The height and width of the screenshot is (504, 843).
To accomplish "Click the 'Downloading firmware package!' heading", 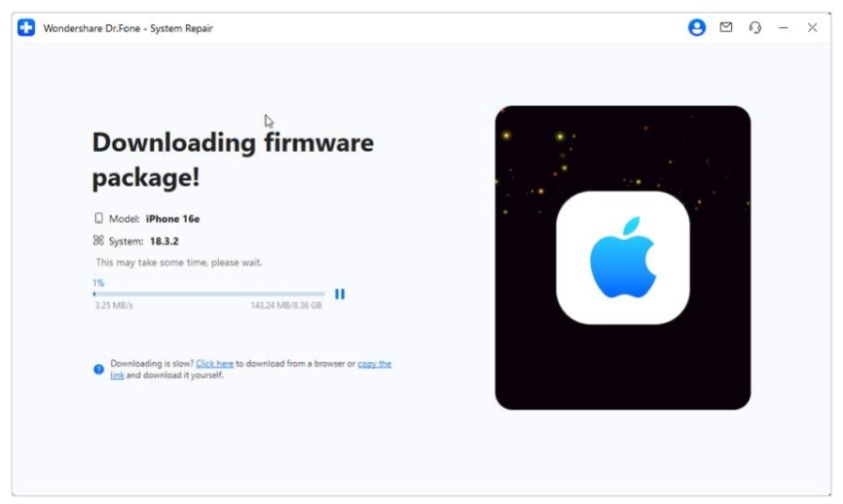I will (233, 160).
